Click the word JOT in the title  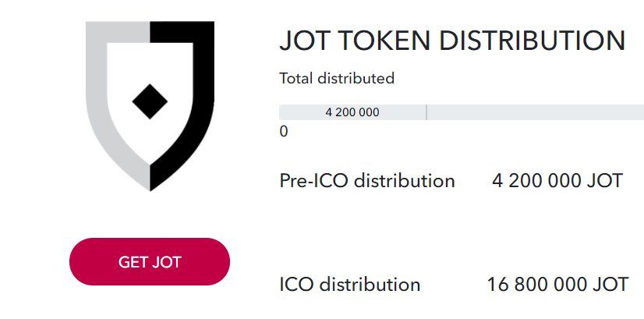tap(305, 41)
